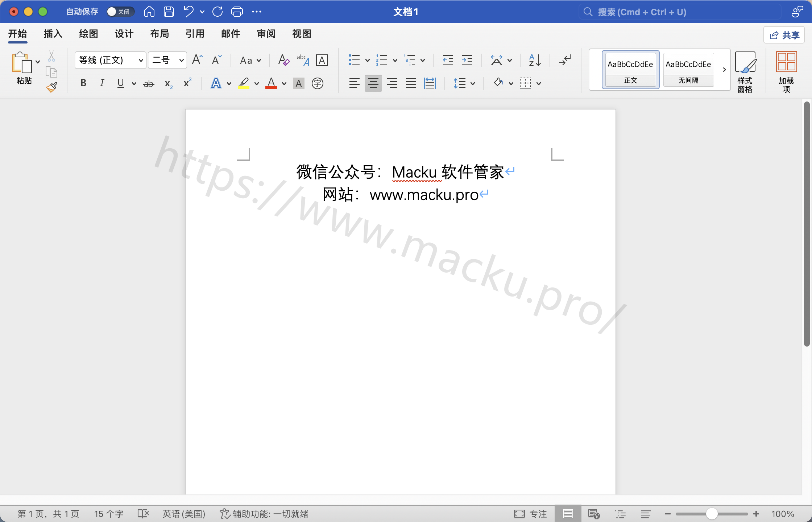Image resolution: width=812 pixels, height=522 pixels.
Task: Open the more options ellipsis in title bar
Action: click(257, 12)
